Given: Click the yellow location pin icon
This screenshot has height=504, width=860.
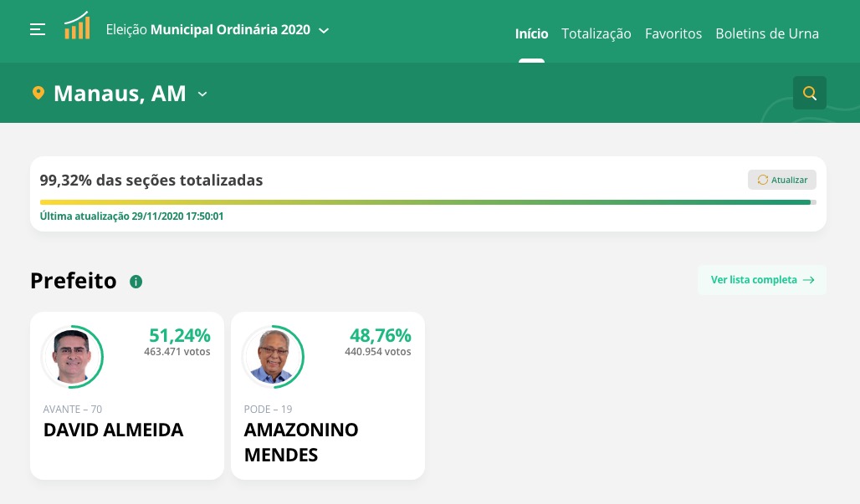Looking at the screenshot, I should 38,93.
